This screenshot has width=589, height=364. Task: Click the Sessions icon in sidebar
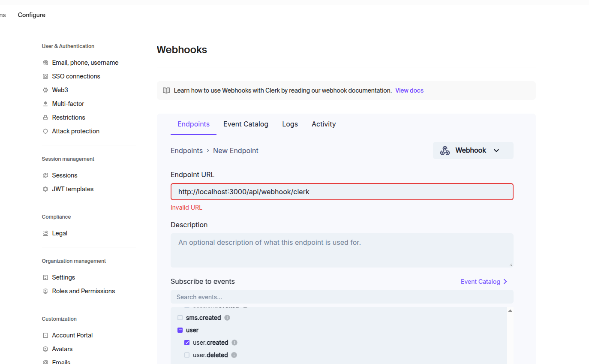pyautogui.click(x=45, y=175)
